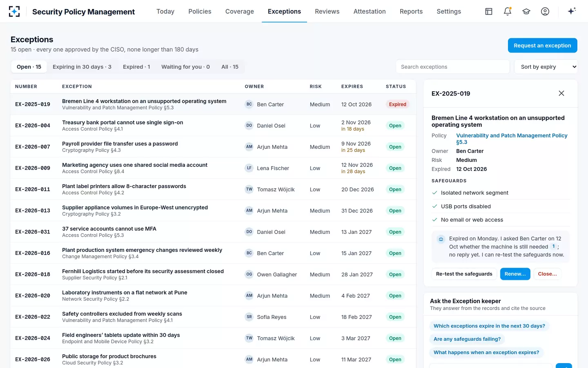The image size is (588, 368).
Task: Click the Security Policy Management logo icon
Action: tap(14, 11)
